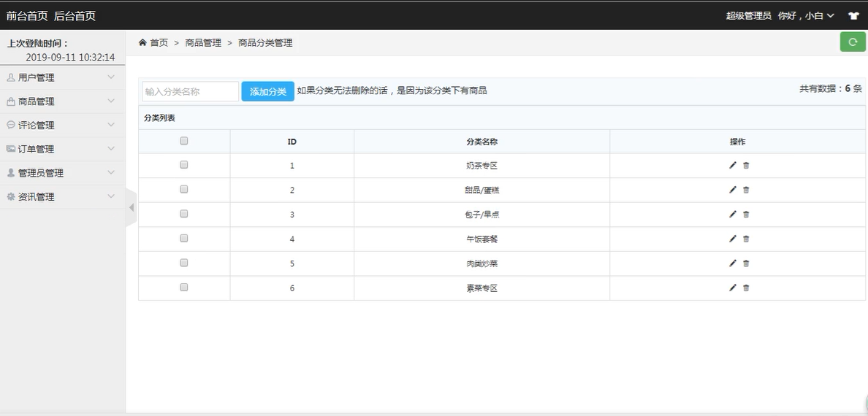Open 管理员管理 sidebar menu
This screenshot has width=868, height=416.
click(62, 172)
